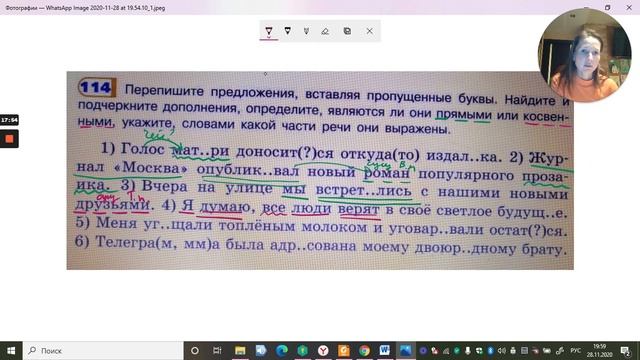Viewport: 640px width, 360px height.
Task: Open the green hexagon taskbar app
Action: 302,351
